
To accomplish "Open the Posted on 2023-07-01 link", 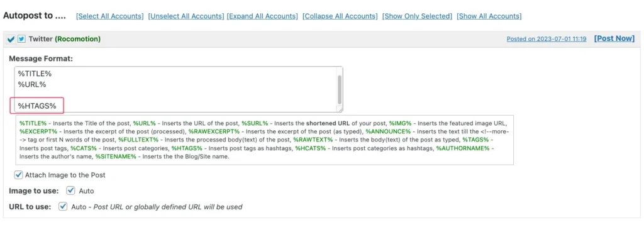I will click(547, 39).
